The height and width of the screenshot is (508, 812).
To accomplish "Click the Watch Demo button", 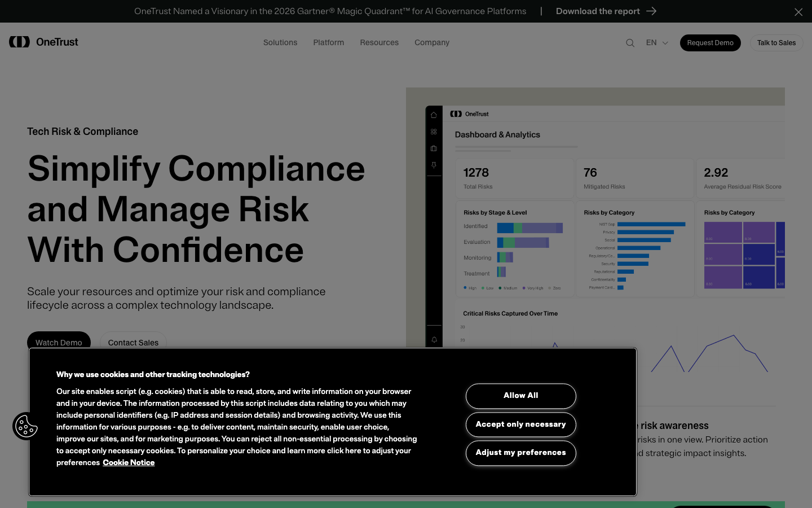I will (59, 340).
